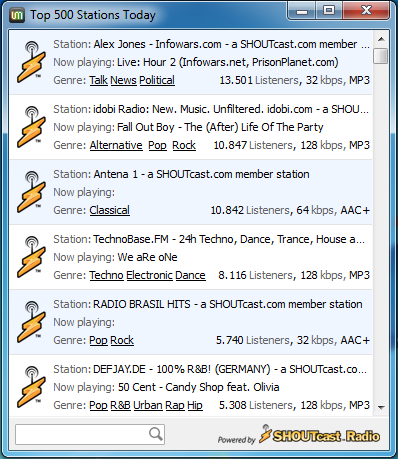The width and height of the screenshot is (398, 459).
Task: Open the Hip genre link
Action: tap(195, 405)
